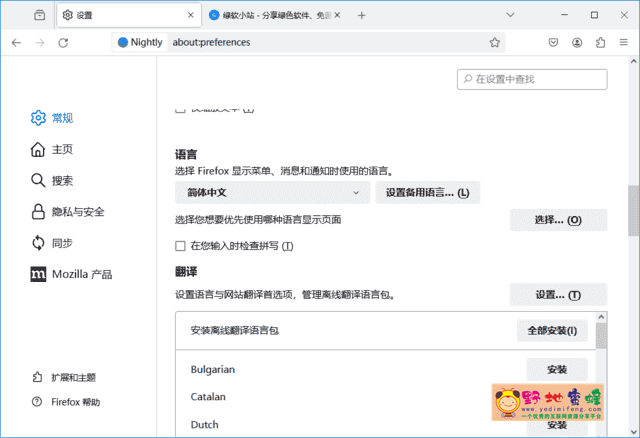640x438 pixels.
Task: Open the Firefox View icon in tab strip
Action: tap(40, 15)
